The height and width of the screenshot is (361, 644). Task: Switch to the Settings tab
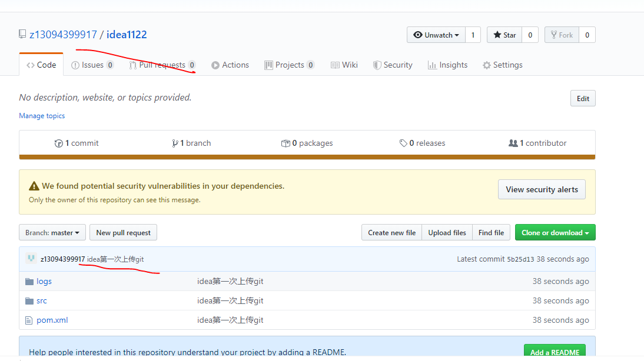coord(503,65)
